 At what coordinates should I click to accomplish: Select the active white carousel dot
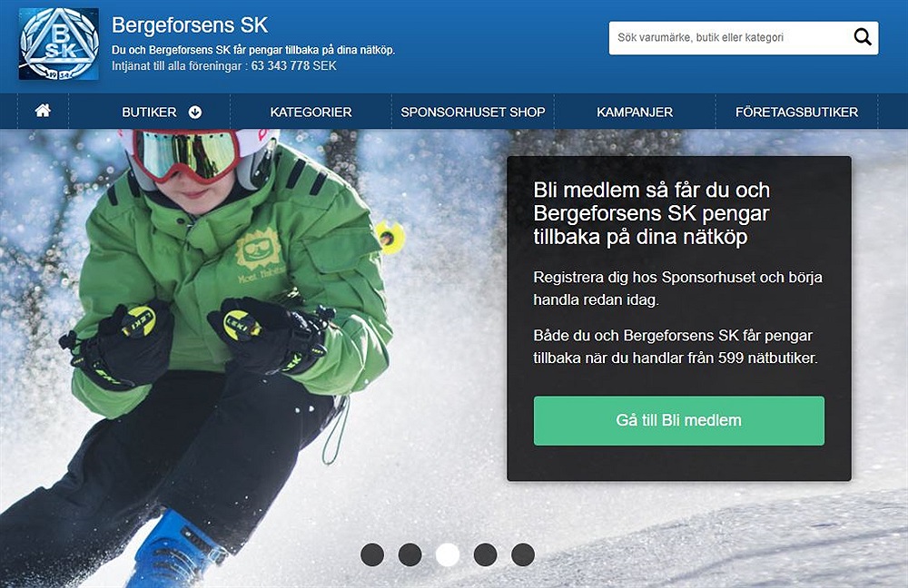pos(448,554)
